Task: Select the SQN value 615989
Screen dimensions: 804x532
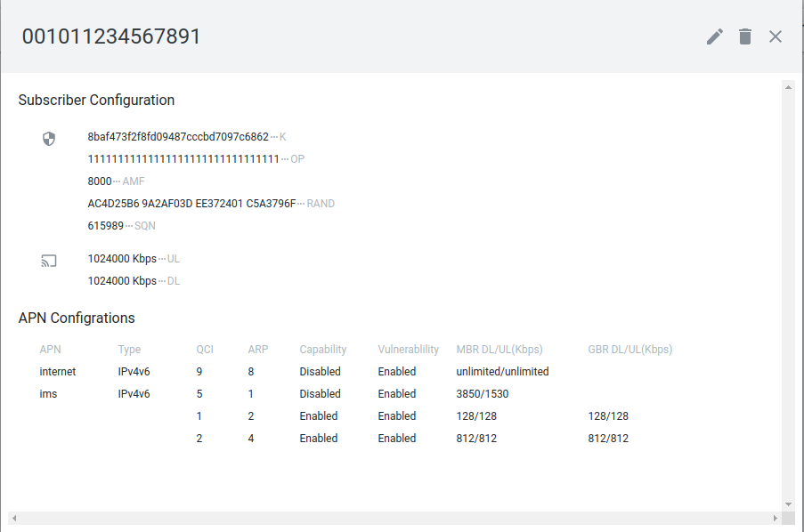Action: 106,226
